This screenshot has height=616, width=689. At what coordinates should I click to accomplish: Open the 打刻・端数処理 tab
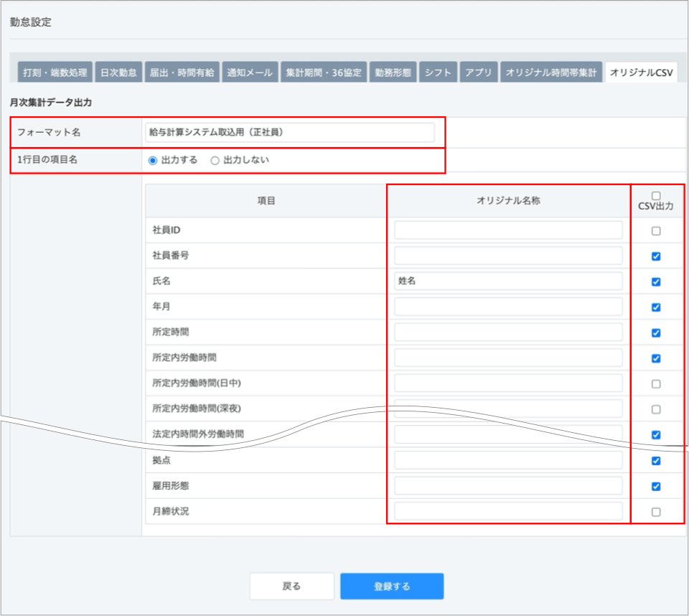point(55,73)
